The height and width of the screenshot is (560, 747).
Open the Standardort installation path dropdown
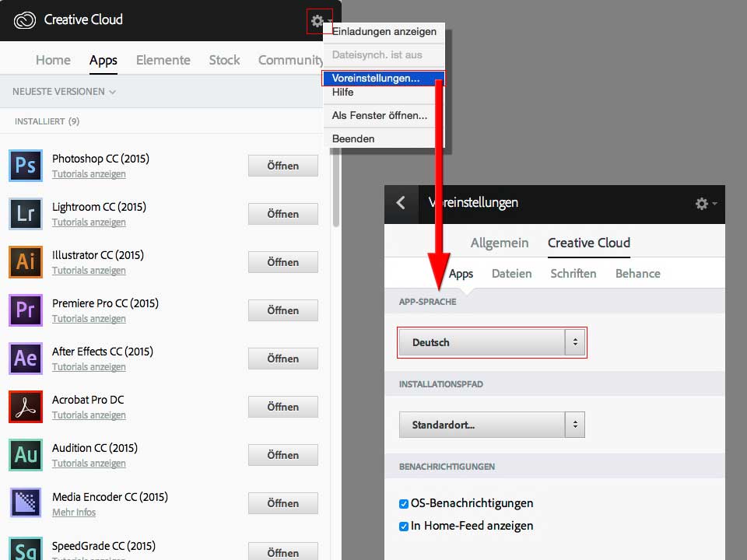[492, 425]
